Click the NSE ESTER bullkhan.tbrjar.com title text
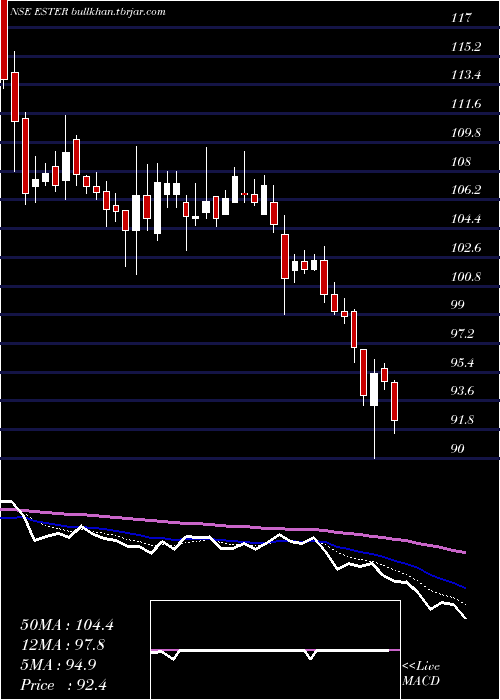This screenshot has width=500, height=700. tap(89, 12)
